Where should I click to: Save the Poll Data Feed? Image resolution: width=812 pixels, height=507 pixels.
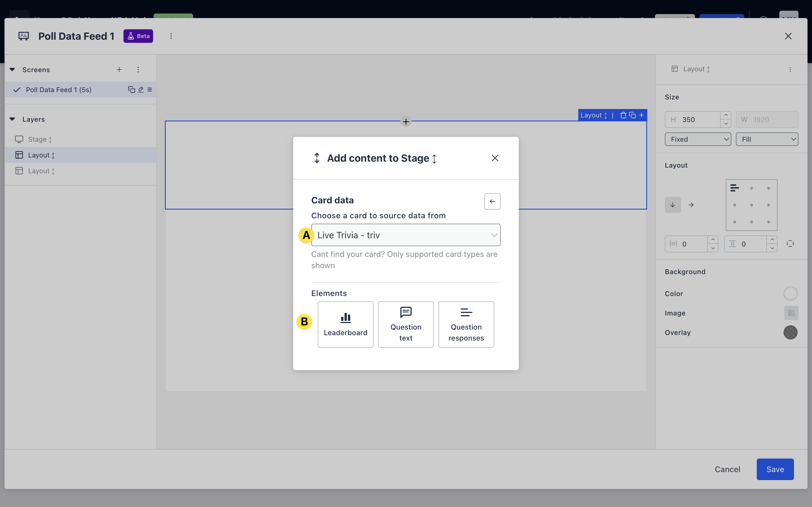pyautogui.click(x=775, y=469)
